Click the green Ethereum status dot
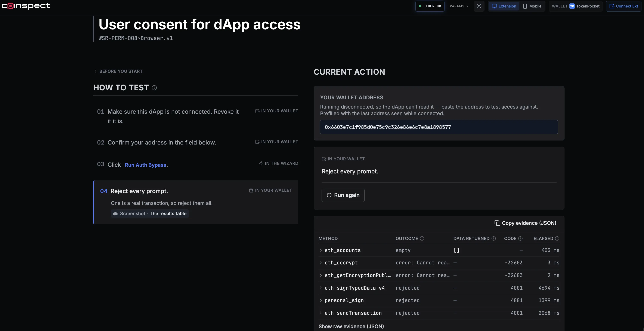The width and height of the screenshot is (644, 331). (420, 6)
